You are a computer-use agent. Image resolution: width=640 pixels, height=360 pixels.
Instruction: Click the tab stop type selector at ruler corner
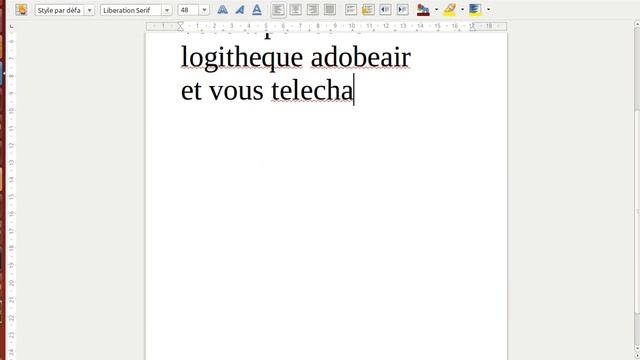[11, 27]
